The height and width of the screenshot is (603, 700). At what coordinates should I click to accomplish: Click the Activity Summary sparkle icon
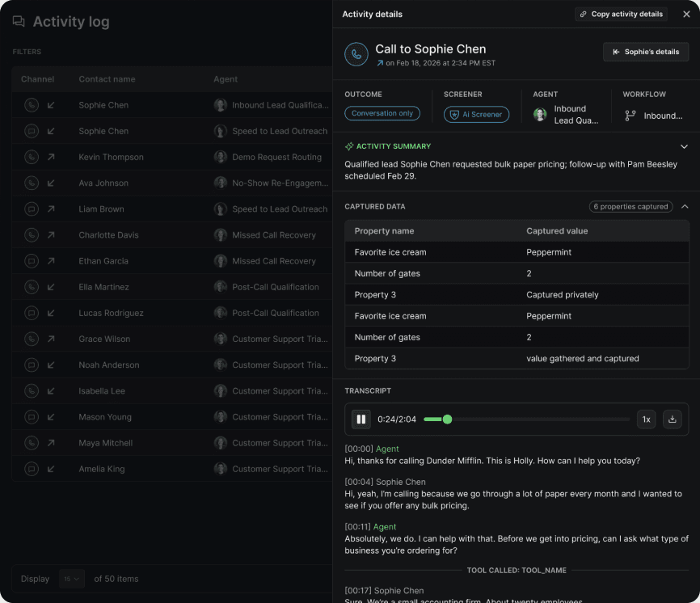(x=349, y=146)
